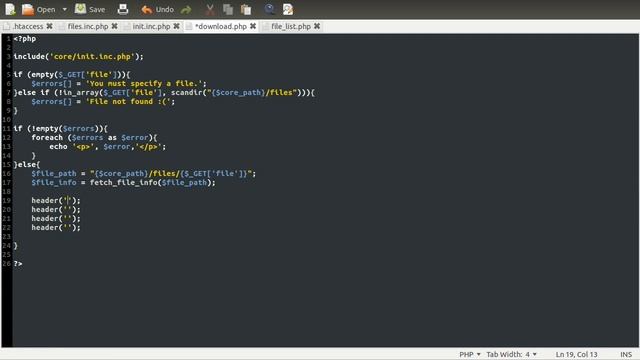640x360 pixels.
Task: Click the if (empty($_GET['file'])) line
Action: coord(72,75)
